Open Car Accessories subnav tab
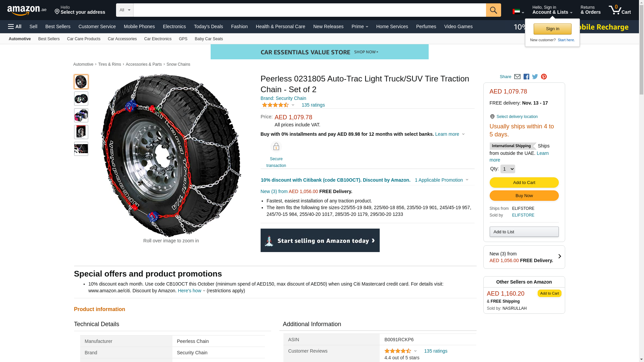The width and height of the screenshot is (644, 362). point(122,39)
